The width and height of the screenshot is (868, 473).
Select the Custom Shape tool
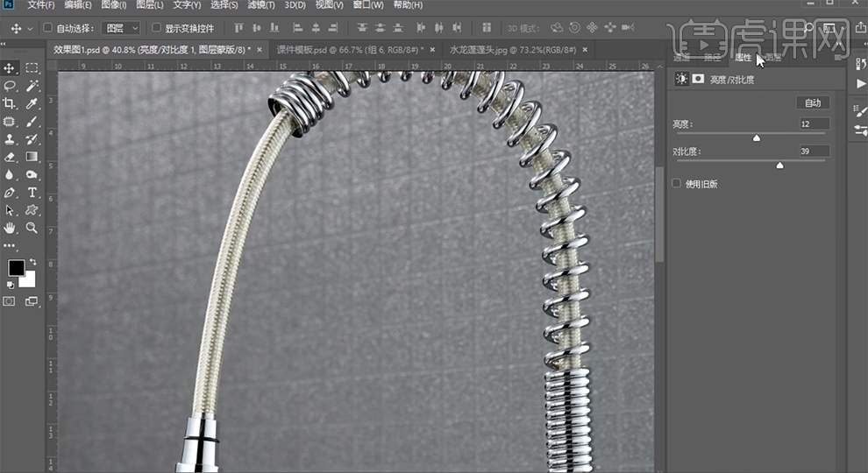[32, 210]
